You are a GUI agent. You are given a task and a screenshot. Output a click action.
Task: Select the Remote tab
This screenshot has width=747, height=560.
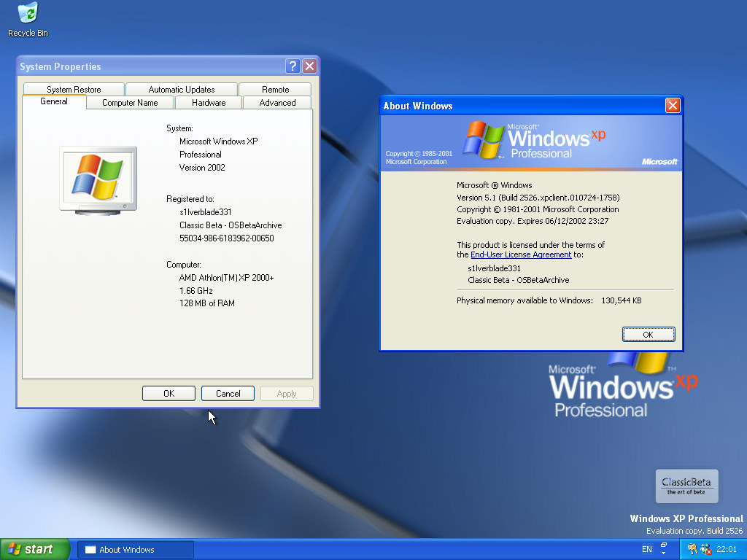pos(276,88)
